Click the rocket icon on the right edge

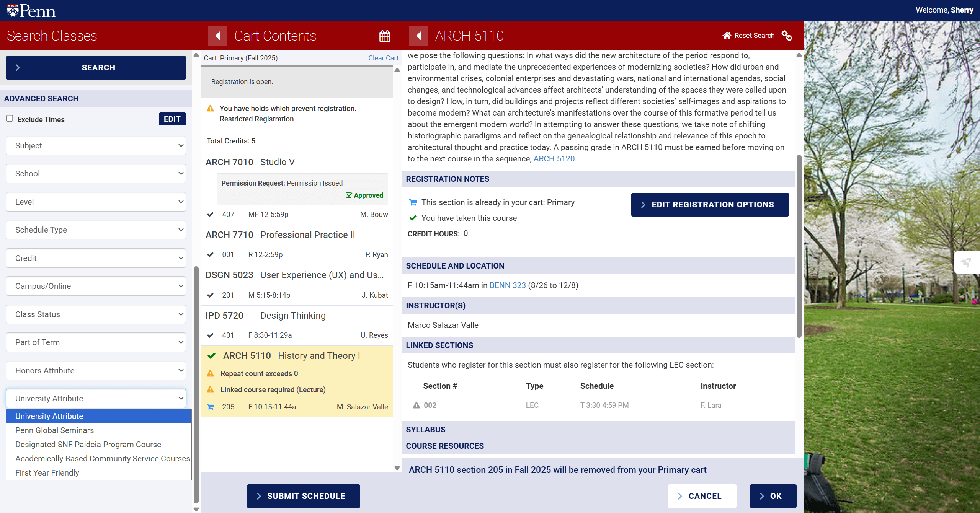point(967,262)
